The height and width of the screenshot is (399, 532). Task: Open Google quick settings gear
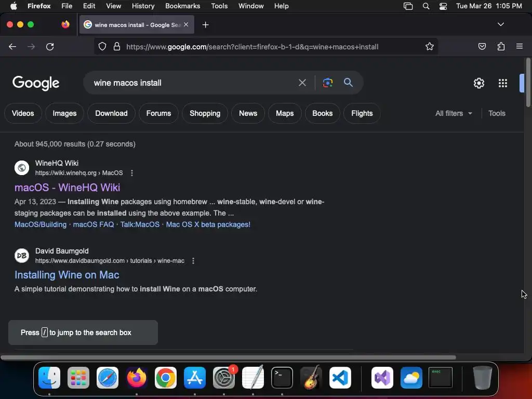478,83
